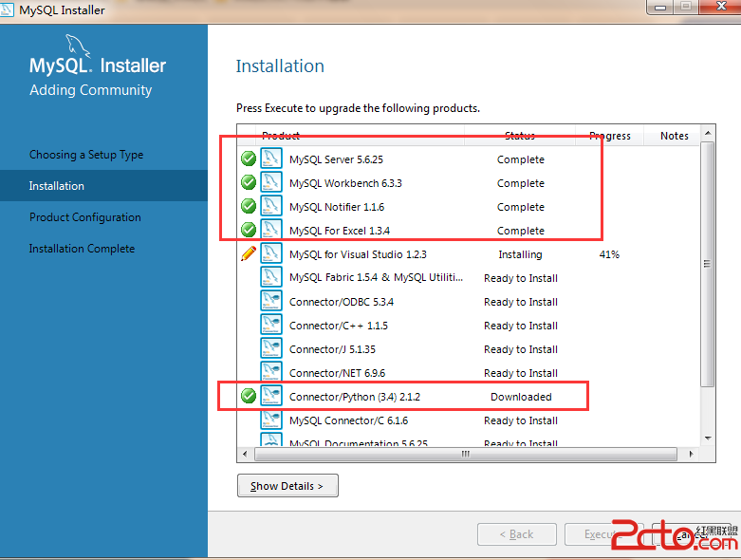Click the MySQL Fabric 1.5.4 product icon

tap(271, 277)
